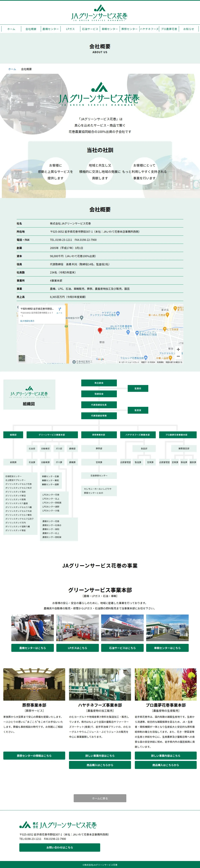Click the funeral hall photo
200x868 pixels.
(x=34, y=685)
